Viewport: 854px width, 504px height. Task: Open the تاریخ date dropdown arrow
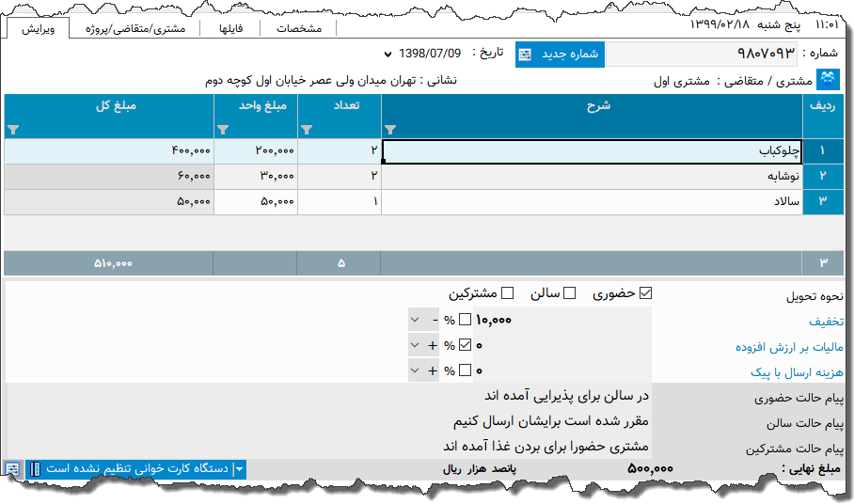pos(387,54)
